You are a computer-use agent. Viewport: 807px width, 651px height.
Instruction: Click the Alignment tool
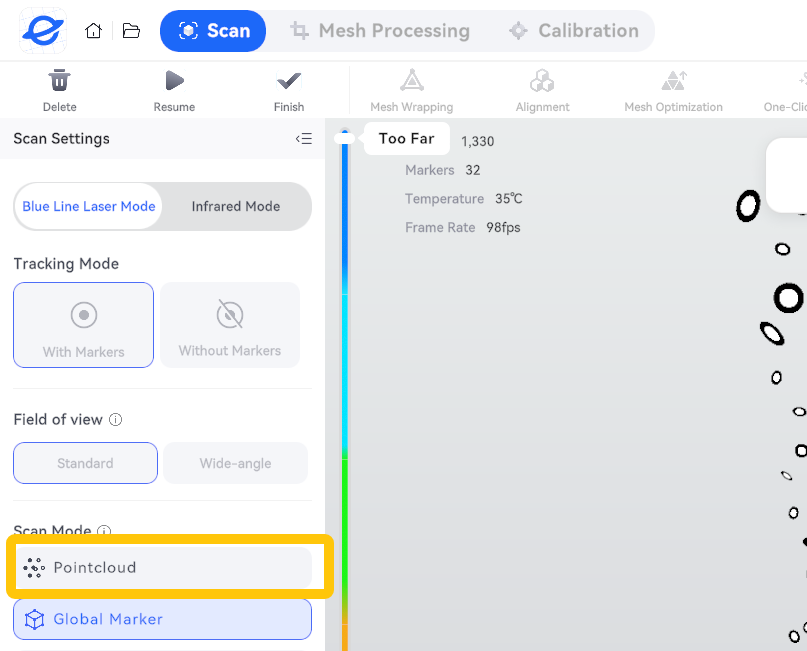[x=542, y=91]
